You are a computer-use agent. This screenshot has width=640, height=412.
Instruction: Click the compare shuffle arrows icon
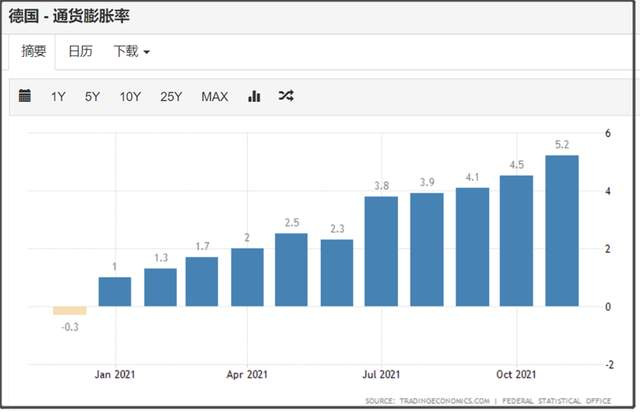click(x=286, y=96)
